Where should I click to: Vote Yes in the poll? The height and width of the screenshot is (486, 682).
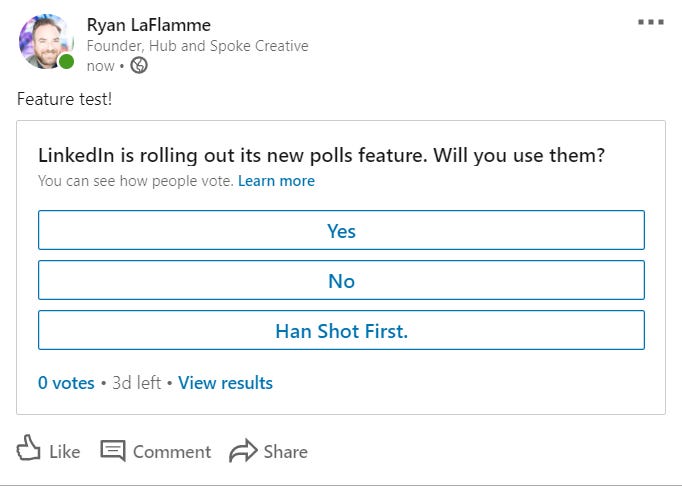point(341,231)
